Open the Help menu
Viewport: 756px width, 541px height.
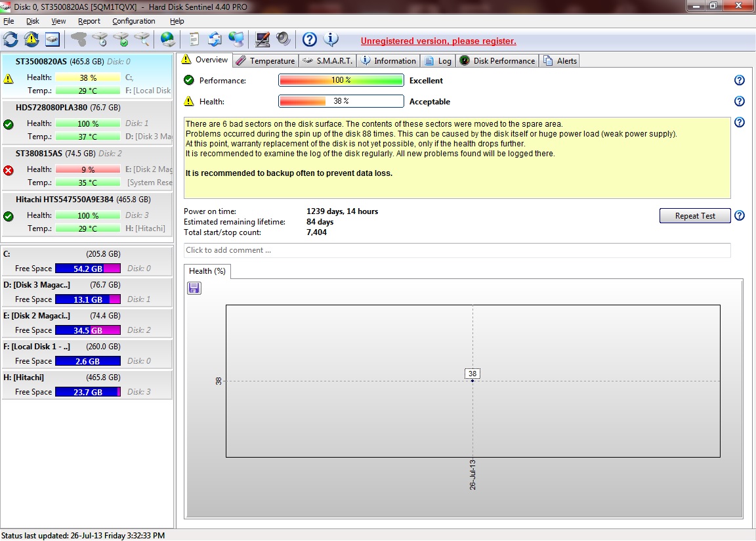[x=177, y=21]
